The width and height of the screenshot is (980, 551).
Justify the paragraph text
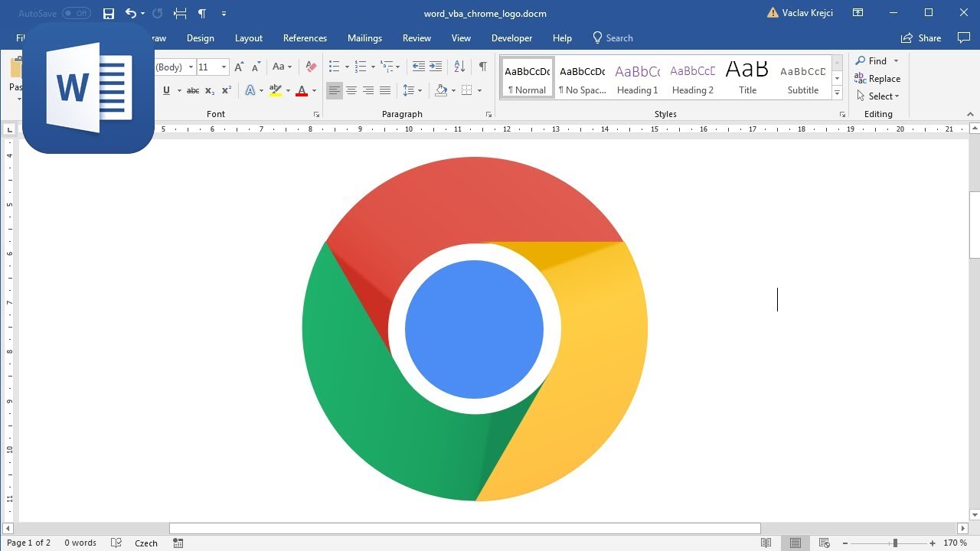point(385,90)
